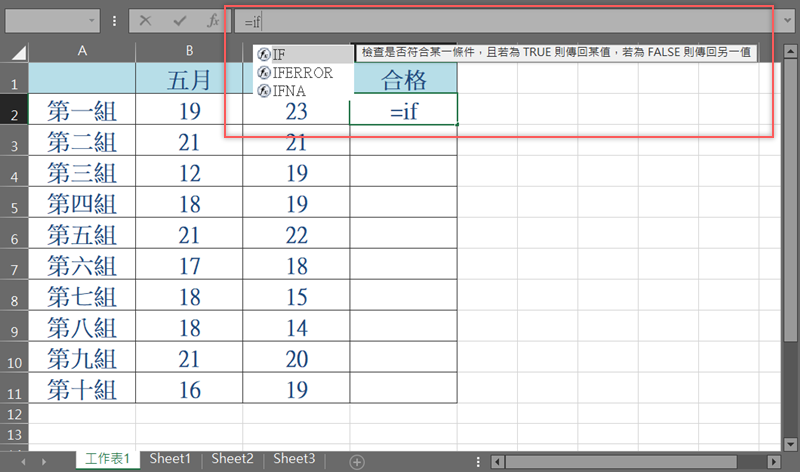Click empty 合格 cell for 第五組
The height and width of the screenshot is (472, 800).
click(404, 234)
